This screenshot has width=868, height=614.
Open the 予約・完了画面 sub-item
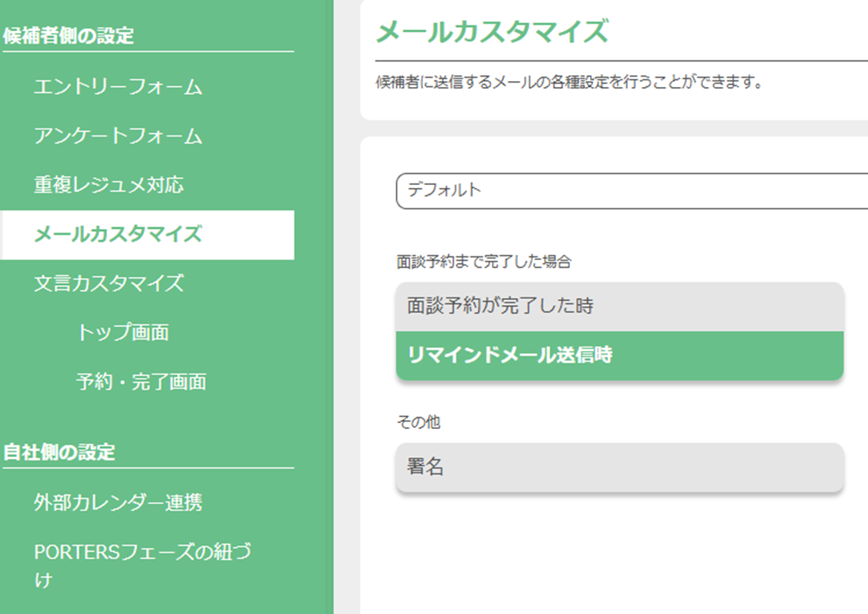[x=141, y=382]
